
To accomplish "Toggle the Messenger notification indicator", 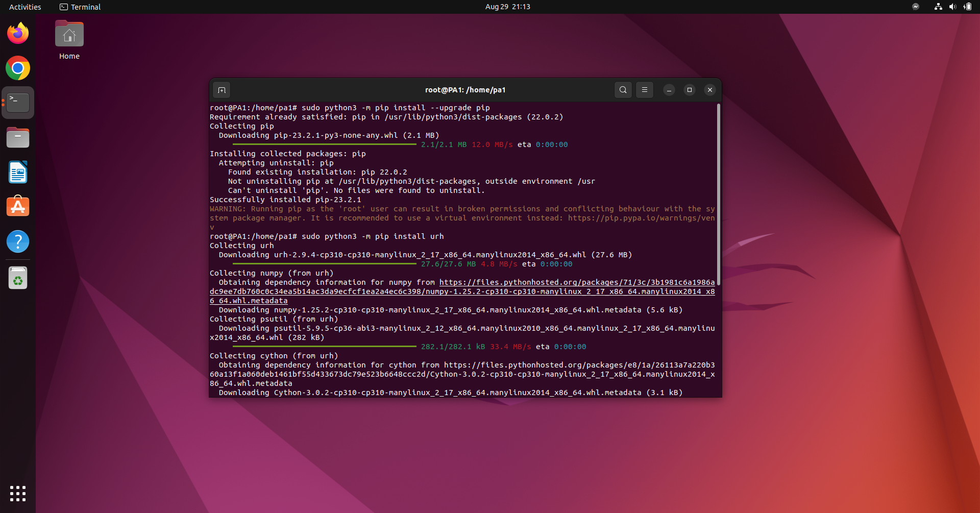I will pyautogui.click(x=916, y=7).
